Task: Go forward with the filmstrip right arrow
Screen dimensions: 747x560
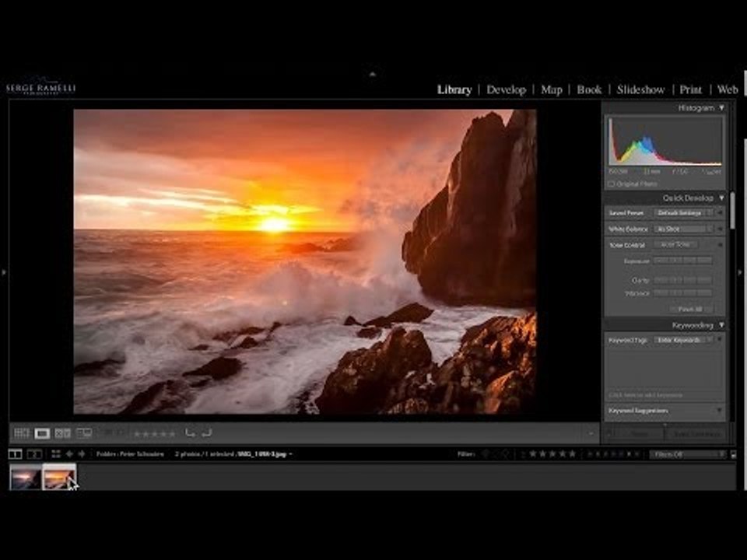Action: pyautogui.click(x=82, y=453)
